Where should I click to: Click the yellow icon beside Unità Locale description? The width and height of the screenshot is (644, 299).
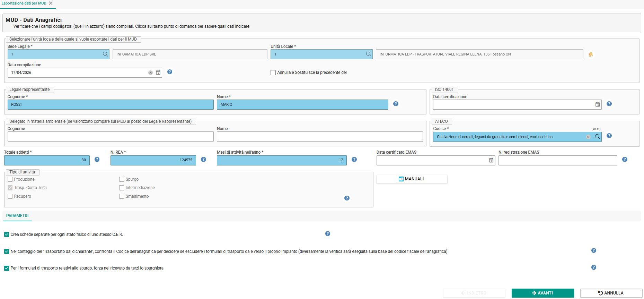click(591, 54)
